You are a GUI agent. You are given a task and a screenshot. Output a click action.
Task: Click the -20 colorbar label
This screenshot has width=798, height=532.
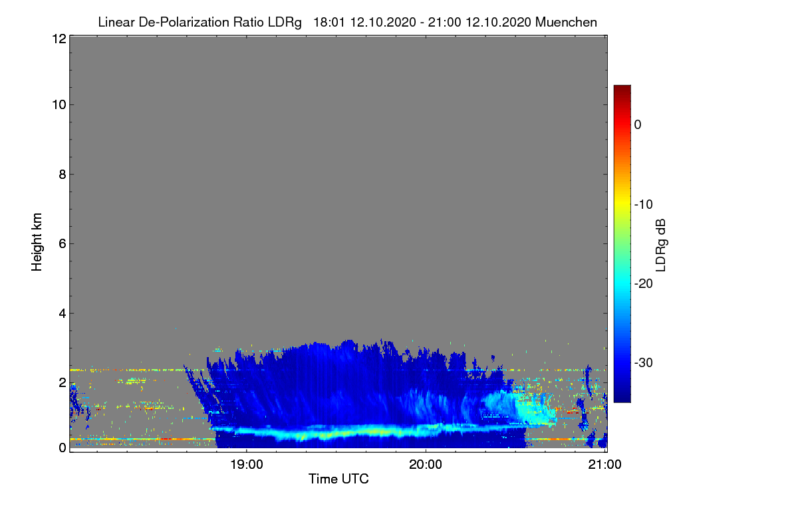pyautogui.click(x=642, y=283)
